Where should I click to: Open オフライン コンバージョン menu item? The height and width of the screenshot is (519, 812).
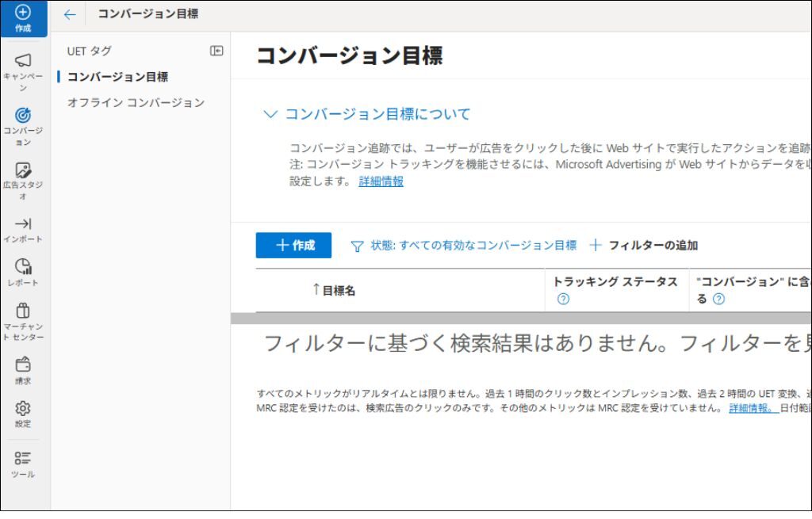136,102
